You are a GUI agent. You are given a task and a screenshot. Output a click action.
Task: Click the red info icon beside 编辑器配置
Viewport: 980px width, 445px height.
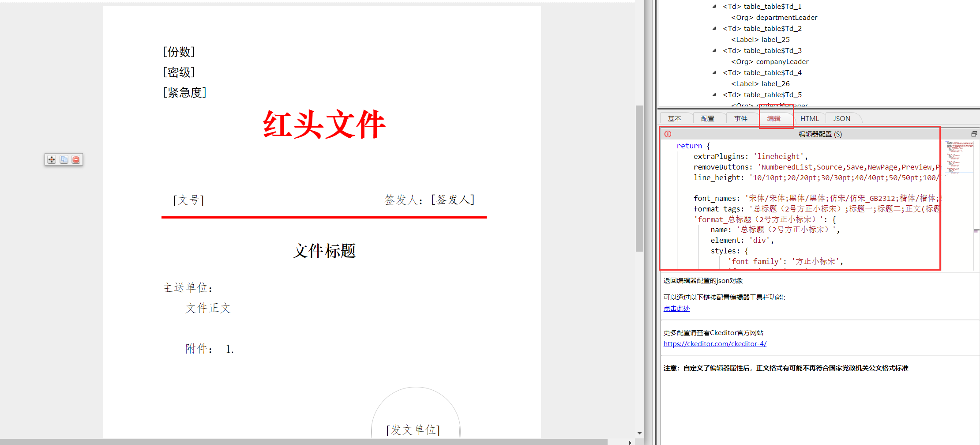(x=668, y=134)
